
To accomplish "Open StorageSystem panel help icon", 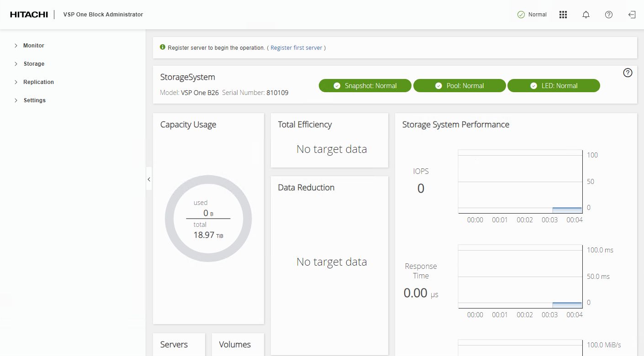I will coord(628,73).
